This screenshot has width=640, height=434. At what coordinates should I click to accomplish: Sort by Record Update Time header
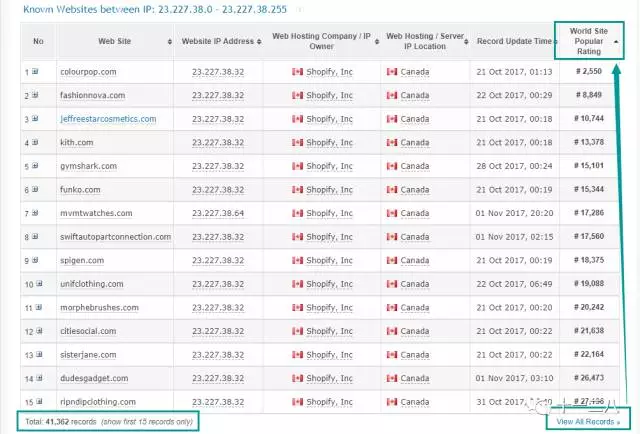(517, 41)
